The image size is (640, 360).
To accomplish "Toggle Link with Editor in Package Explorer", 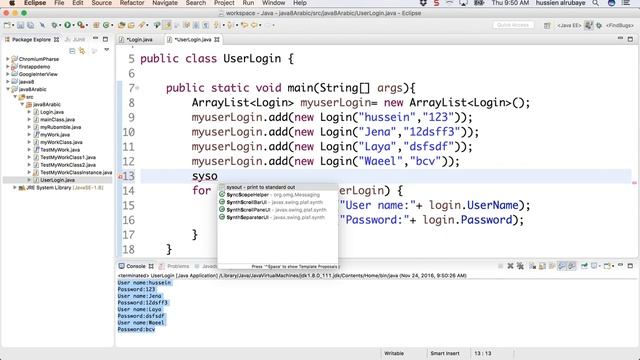I will click(82, 51).
